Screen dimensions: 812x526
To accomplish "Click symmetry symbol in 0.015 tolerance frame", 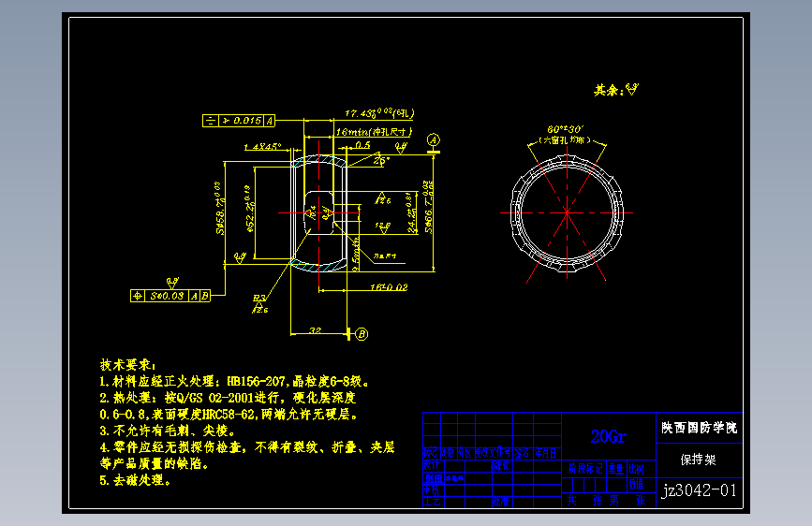I will click(x=210, y=121).
